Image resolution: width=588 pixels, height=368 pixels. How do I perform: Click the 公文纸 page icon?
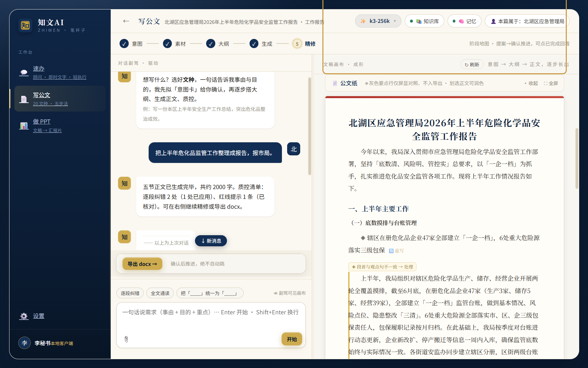coord(335,83)
